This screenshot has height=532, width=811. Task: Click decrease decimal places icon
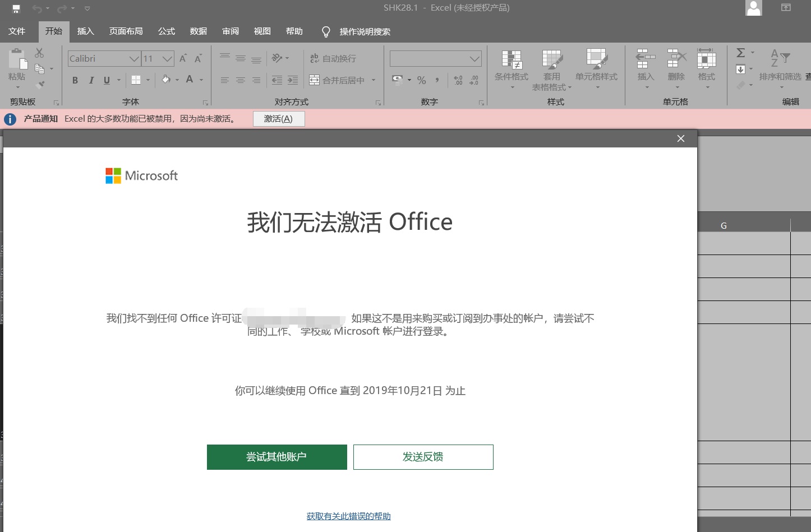(474, 80)
